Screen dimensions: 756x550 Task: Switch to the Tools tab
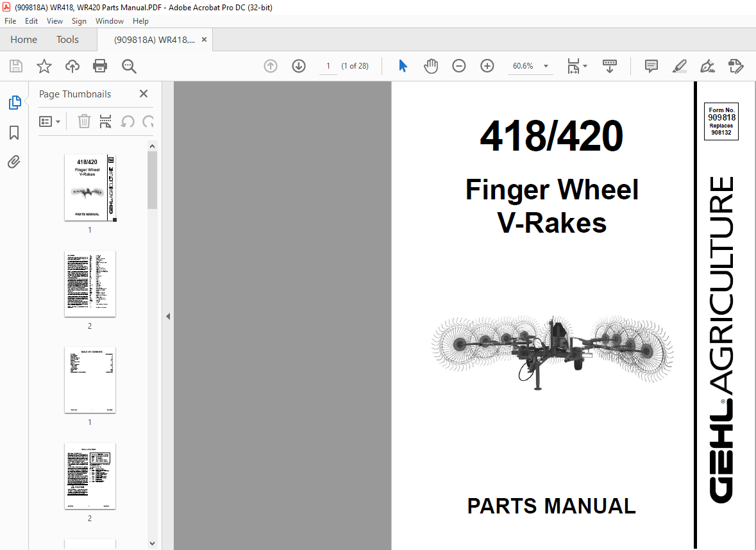[x=67, y=39]
